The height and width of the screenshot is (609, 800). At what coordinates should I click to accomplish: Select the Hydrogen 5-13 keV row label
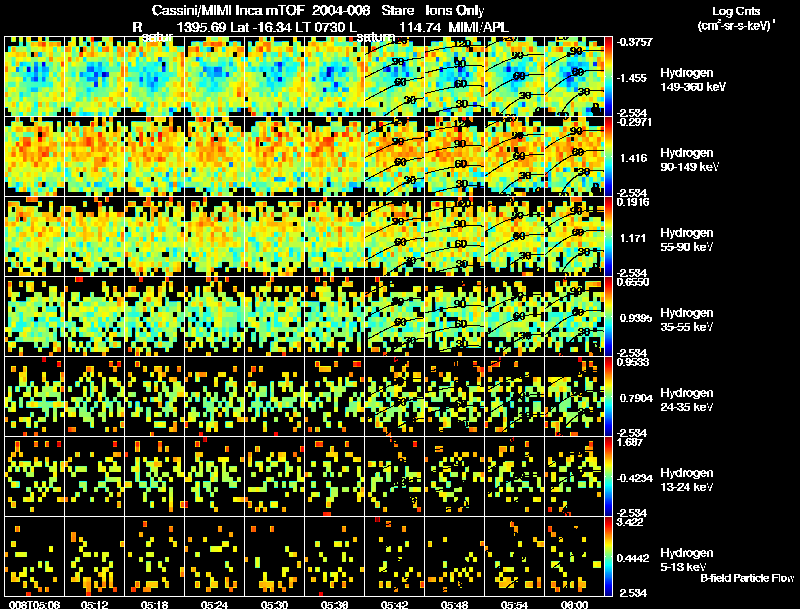click(x=687, y=560)
